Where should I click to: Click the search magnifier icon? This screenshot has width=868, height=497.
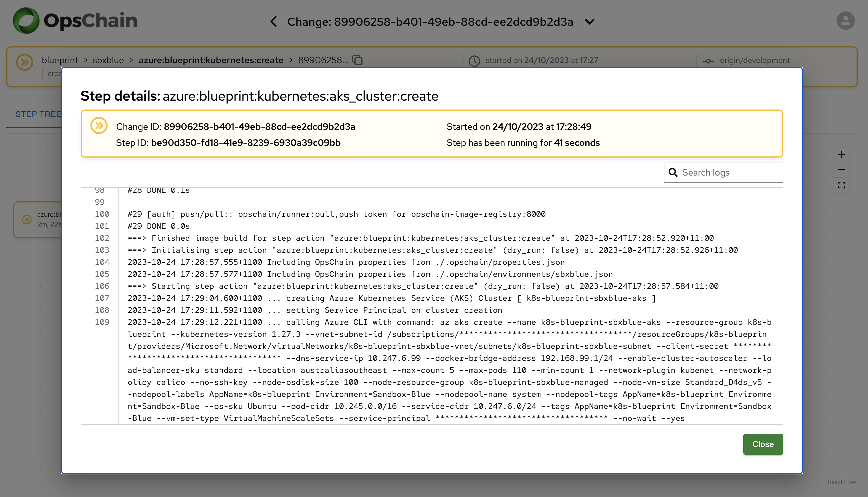point(673,172)
